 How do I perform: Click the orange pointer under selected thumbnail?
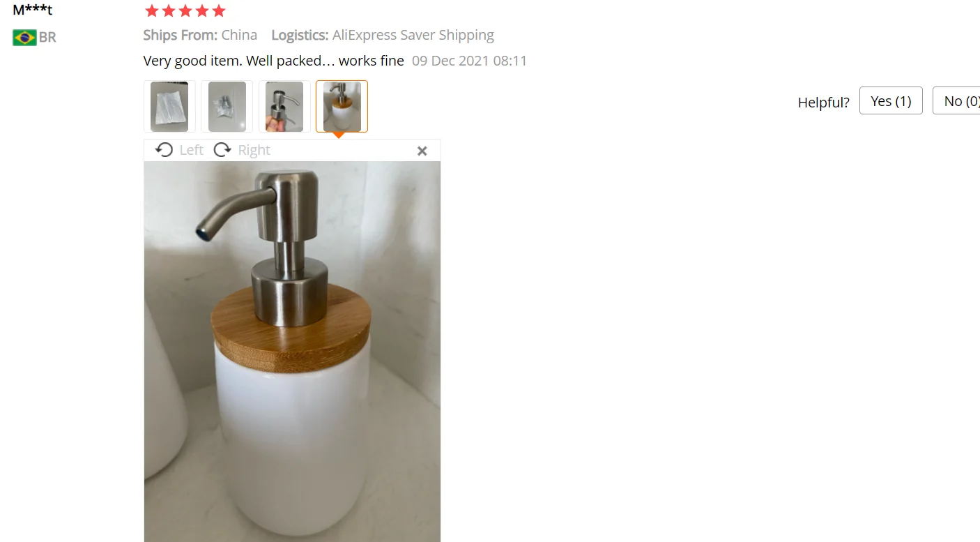tap(339, 135)
